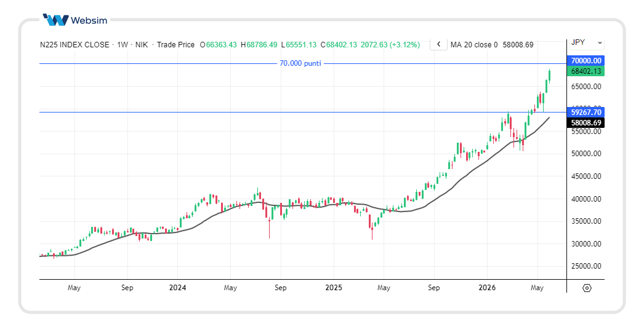Click the high value H68786.49
644x332 pixels.
click(x=259, y=45)
